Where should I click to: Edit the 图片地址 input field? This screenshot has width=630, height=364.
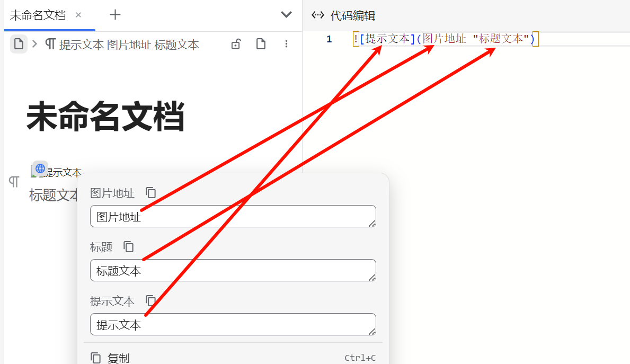click(x=233, y=216)
